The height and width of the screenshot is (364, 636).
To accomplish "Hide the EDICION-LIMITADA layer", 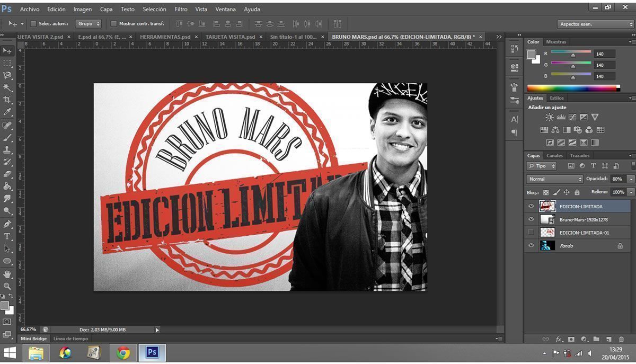I will [531, 206].
